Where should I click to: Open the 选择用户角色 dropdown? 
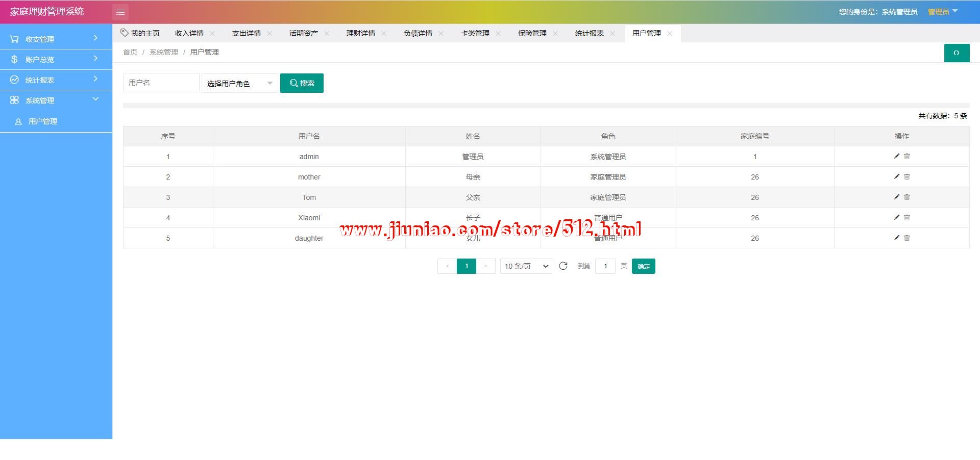coord(239,83)
